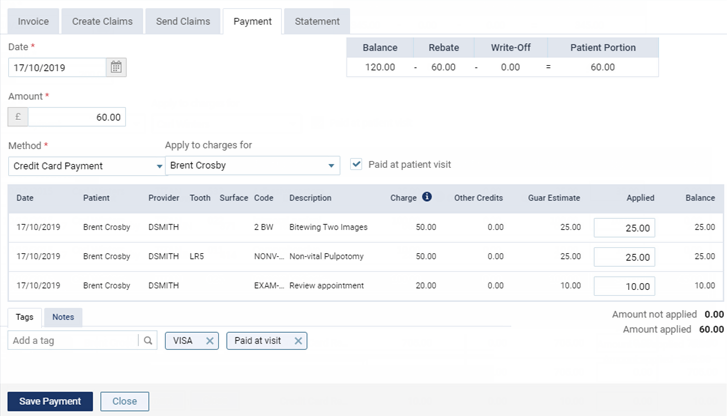Screen dimensions: 727x416
Task: Click the Add a tag field
Action: click(73, 340)
